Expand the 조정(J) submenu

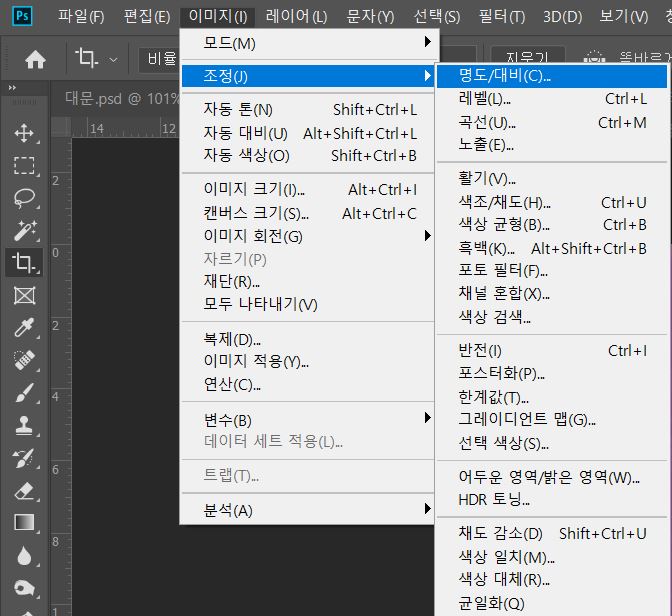click(309, 76)
